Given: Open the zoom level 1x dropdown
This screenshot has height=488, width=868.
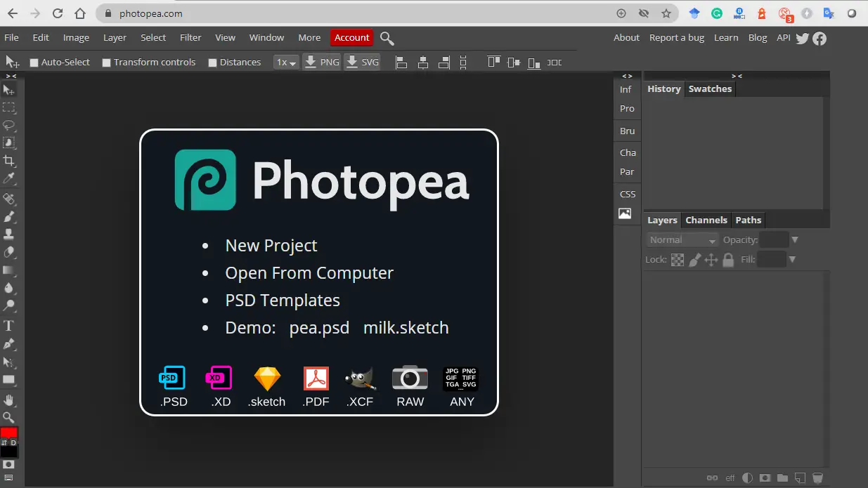Looking at the screenshot, I should point(286,62).
